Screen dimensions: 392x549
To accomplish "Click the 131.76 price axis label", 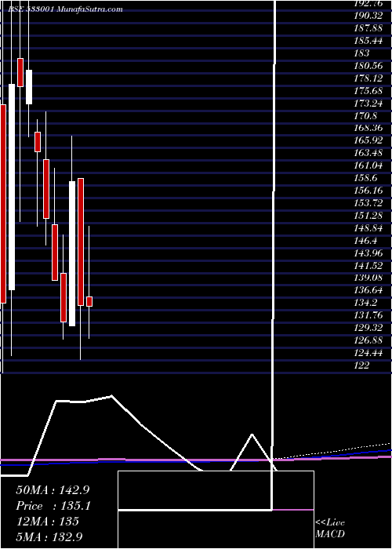I will click(368, 315).
